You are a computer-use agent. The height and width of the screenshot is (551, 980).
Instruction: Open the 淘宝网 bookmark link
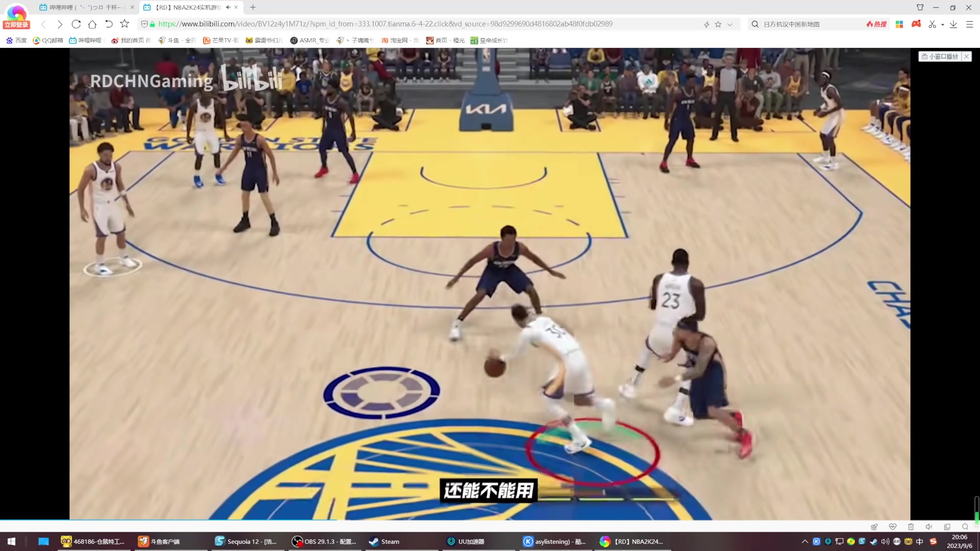click(398, 40)
